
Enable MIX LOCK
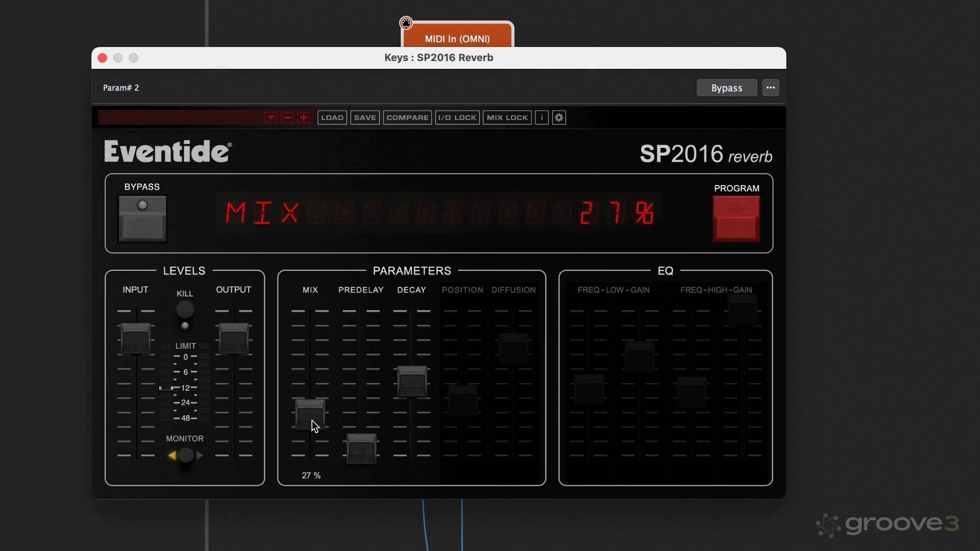[x=507, y=118]
